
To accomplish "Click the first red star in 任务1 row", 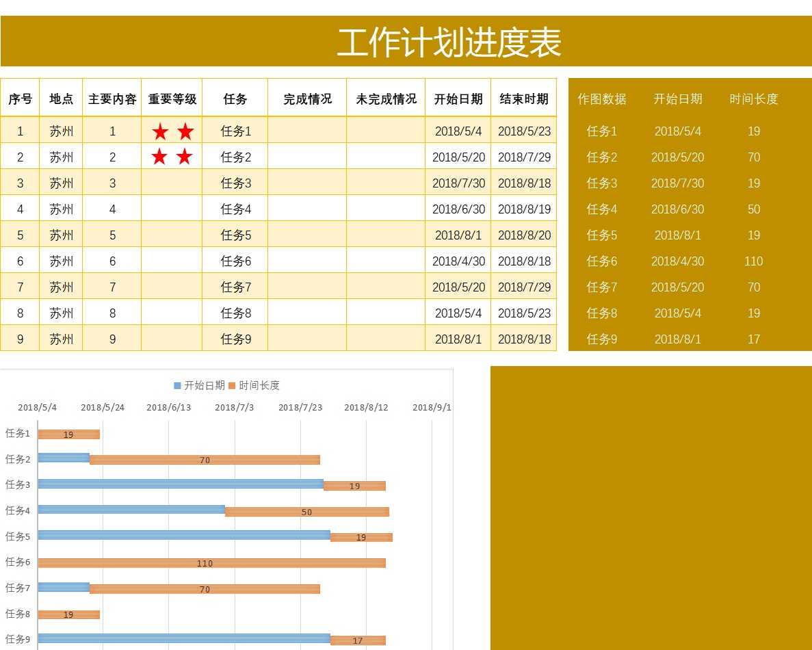I will tap(161, 131).
